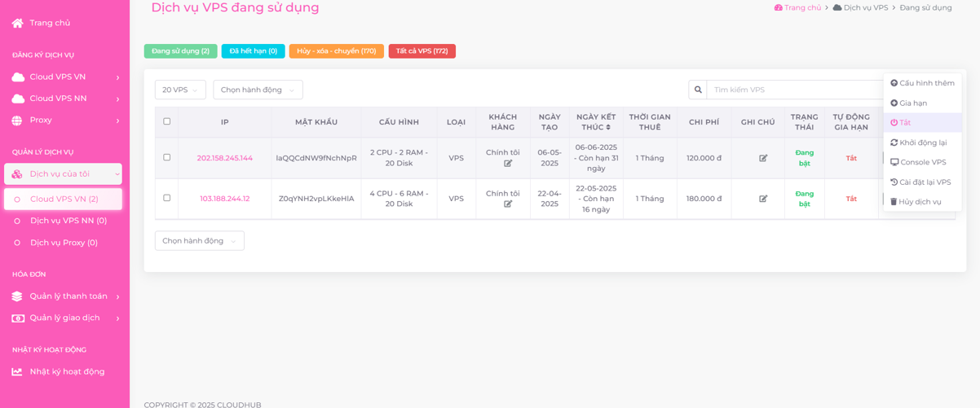The image size is (980, 408).
Task: Select all VPS with header checkbox
Action: coord(167,121)
